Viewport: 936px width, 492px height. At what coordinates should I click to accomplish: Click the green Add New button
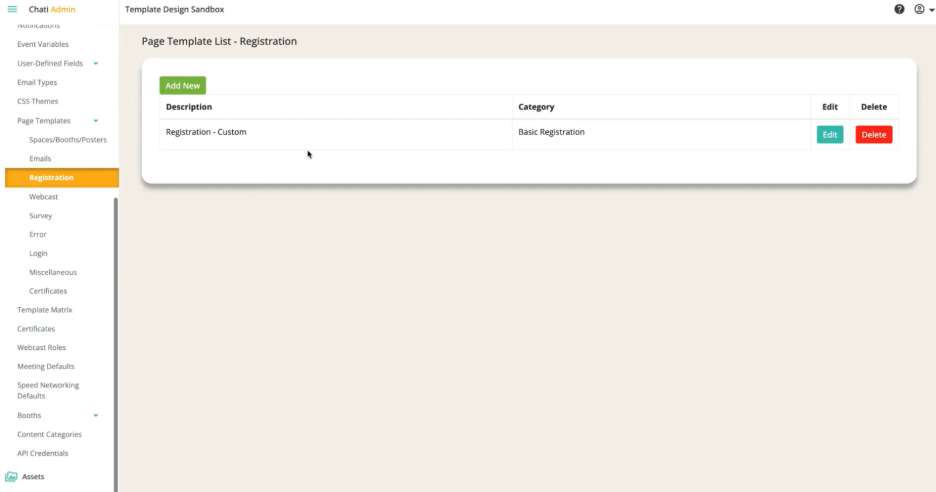click(182, 86)
